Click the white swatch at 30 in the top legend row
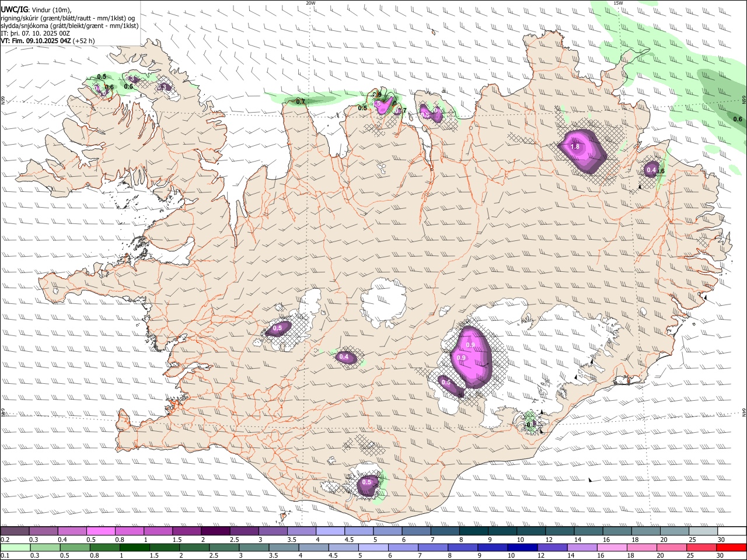Screen dimensions: 747x560 (x=732, y=531)
